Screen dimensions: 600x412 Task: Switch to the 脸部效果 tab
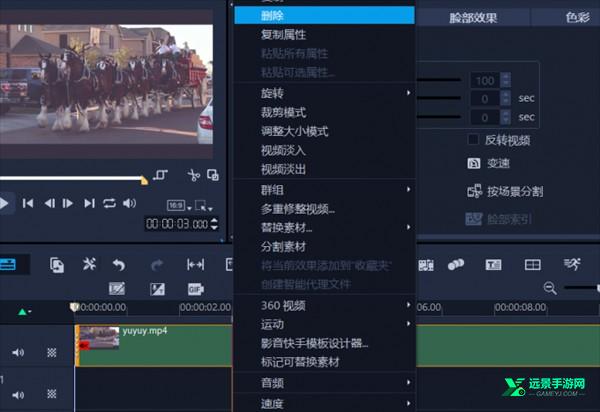coord(473,17)
